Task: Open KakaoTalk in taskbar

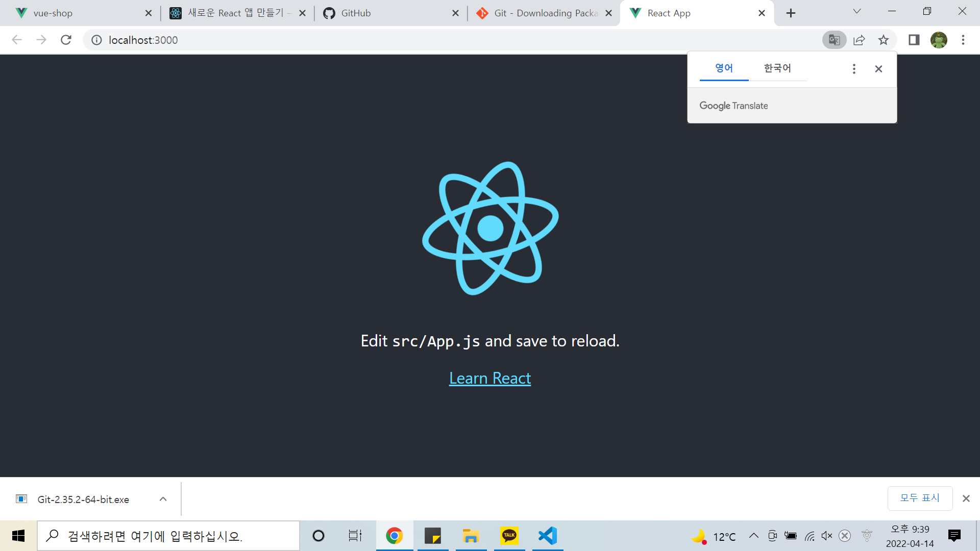Action: click(x=509, y=536)
